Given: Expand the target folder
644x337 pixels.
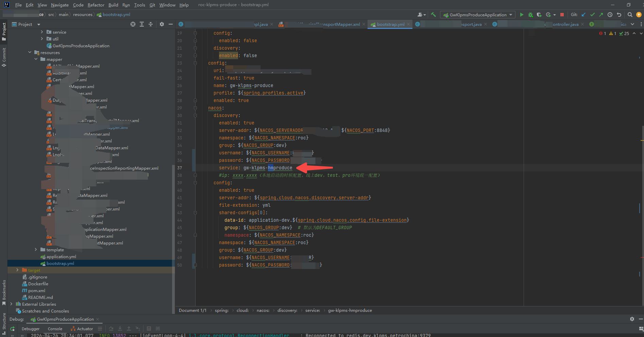Looking at the screenshot, I should click(x=17, y=270).
